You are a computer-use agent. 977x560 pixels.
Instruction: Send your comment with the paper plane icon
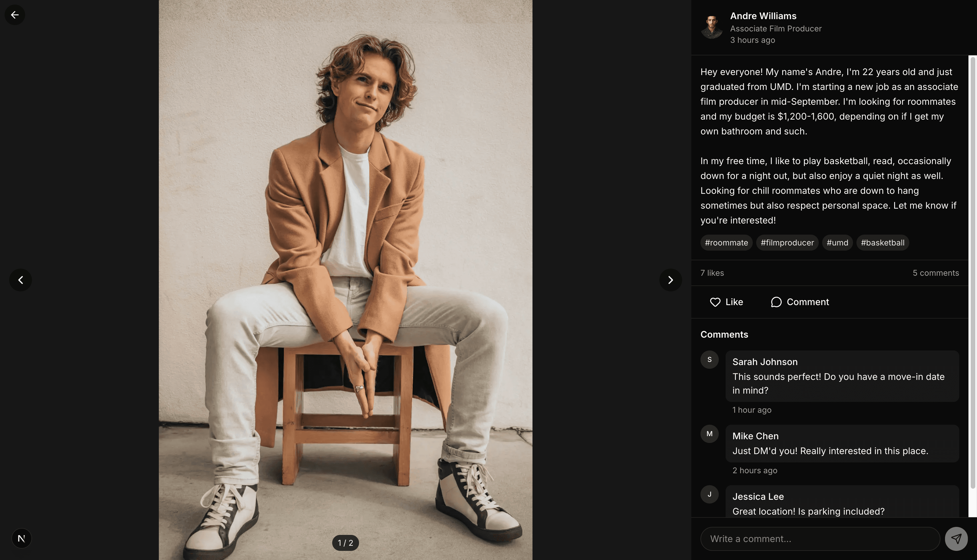[x=956, y=539]
